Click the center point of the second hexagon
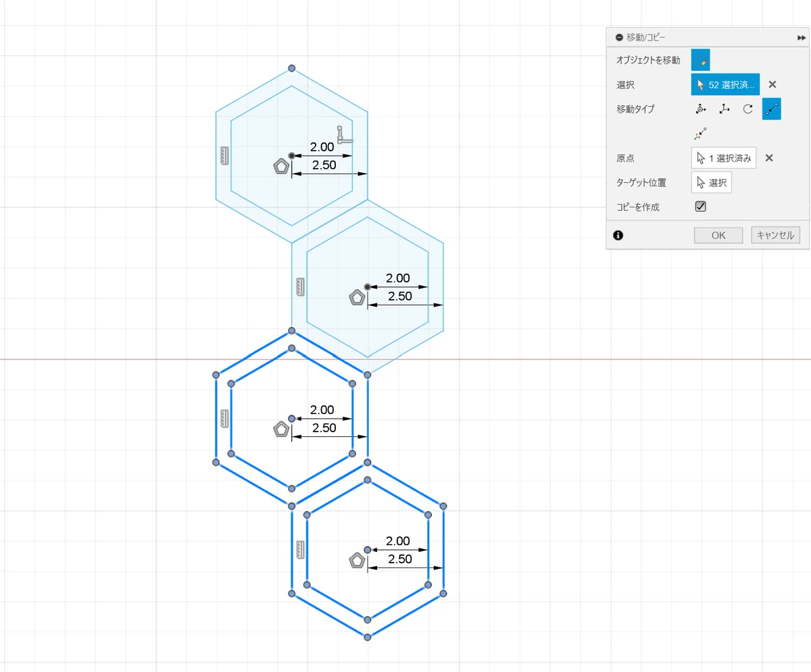Screen dimensions: 811x672 click(367, 287)
